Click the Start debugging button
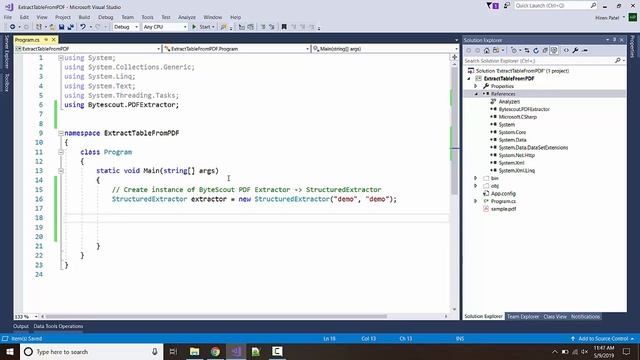640x360 pixels. click(203, 27)
